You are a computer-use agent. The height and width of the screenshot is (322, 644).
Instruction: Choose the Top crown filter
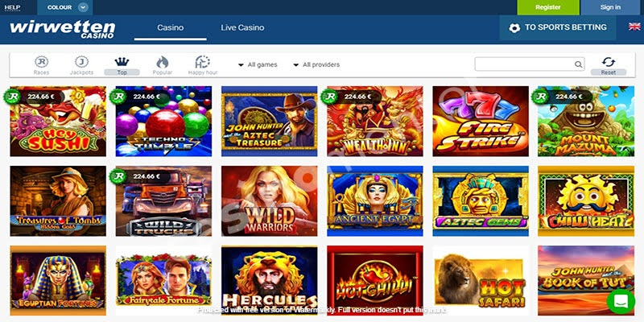pos(122,63)
